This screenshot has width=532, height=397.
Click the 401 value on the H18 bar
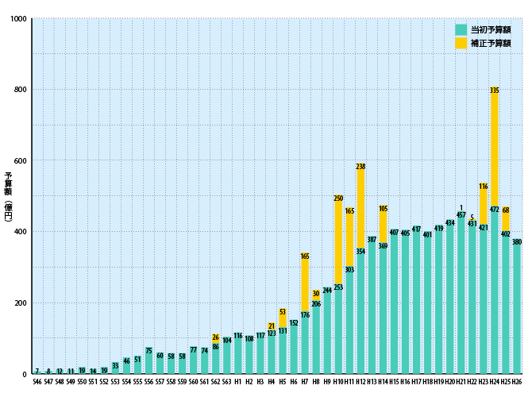[427, 234]
